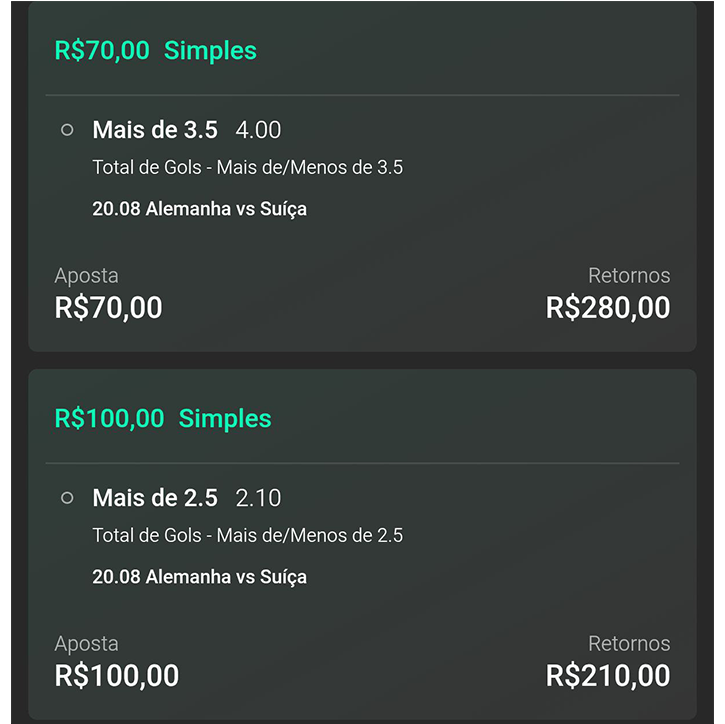Screen dimensions: 725x724
Task: Click the R$280,00 returns amount
Action: pos(608,308)
